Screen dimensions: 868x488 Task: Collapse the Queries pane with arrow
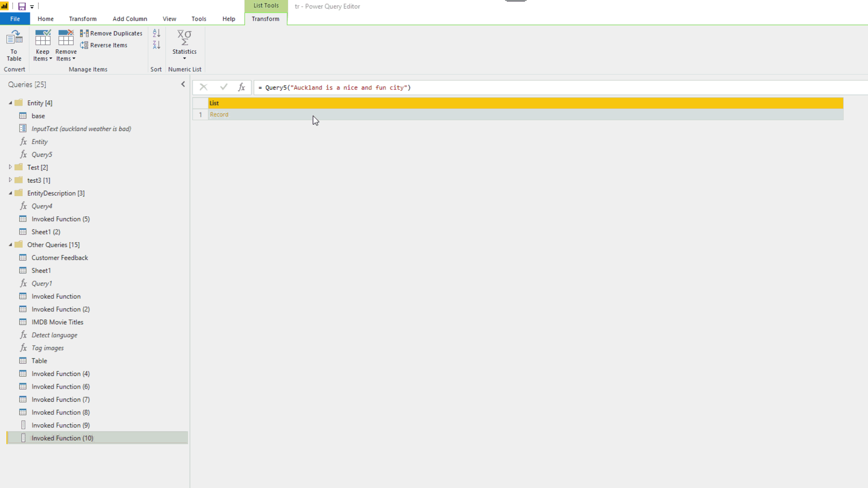click(183, 84)
